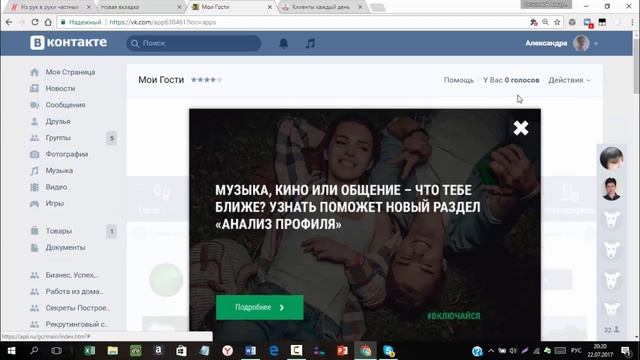Open second friend avatar in chat sidebar
Screen dimensions: 640x360
point(611,189)
